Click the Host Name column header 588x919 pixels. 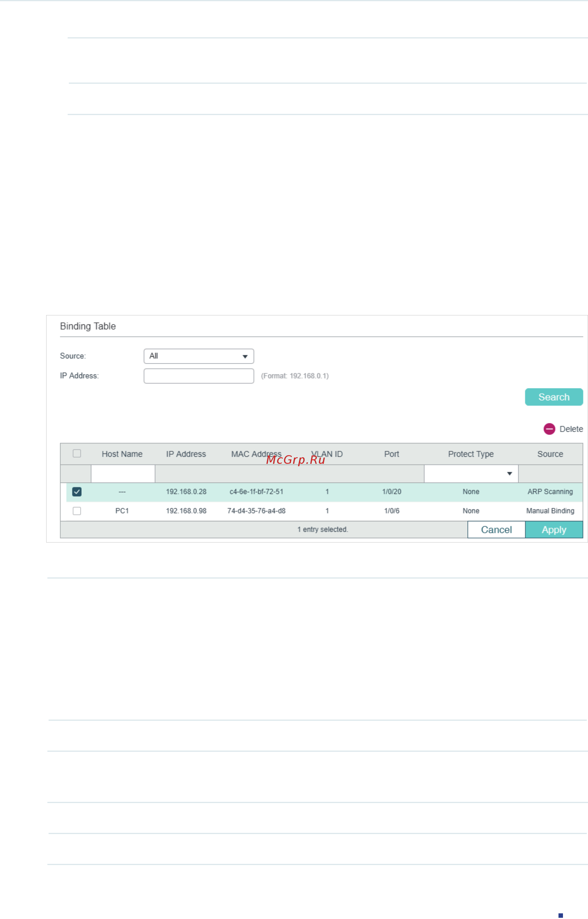point(122,454)
